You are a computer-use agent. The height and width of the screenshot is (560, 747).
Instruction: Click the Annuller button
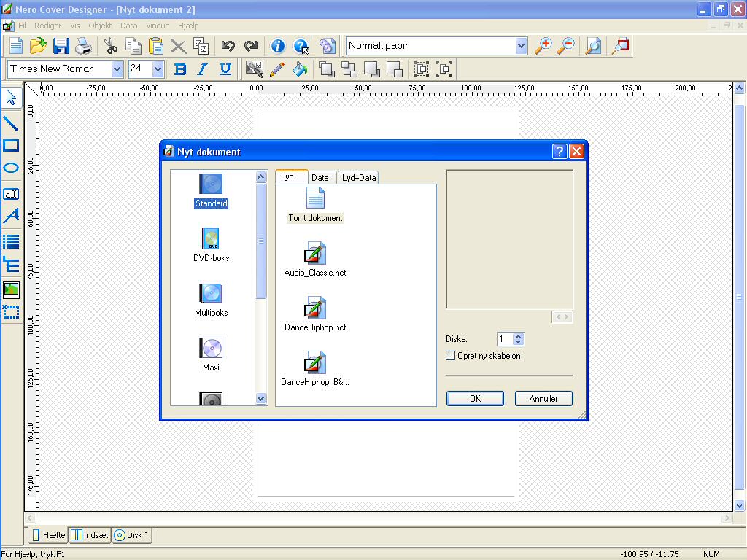coord(543,399)
